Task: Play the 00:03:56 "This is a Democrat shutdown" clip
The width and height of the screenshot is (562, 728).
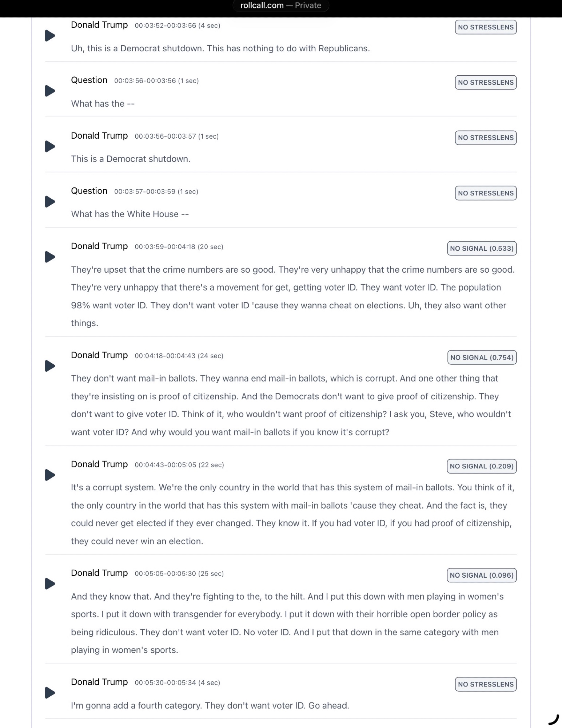Action: pyautogui.click(x=50, y=146)
